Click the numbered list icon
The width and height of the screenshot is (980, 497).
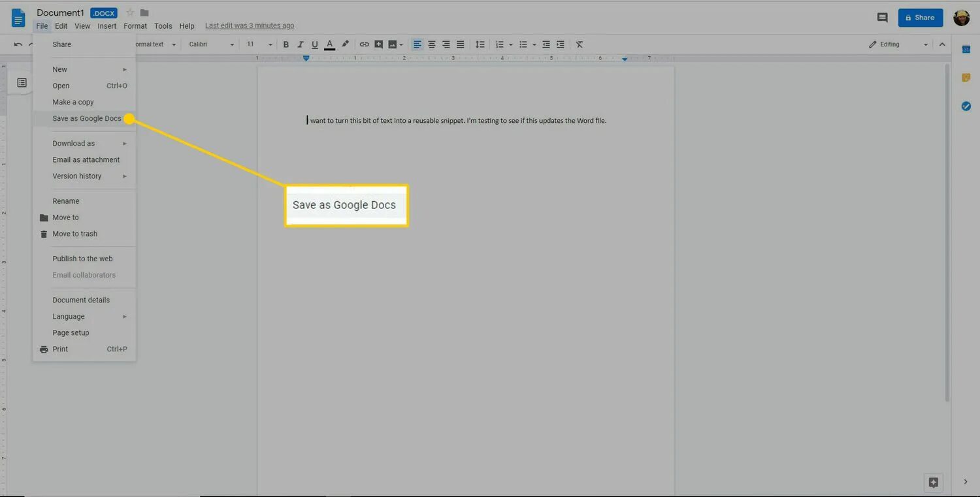point(500,44)
